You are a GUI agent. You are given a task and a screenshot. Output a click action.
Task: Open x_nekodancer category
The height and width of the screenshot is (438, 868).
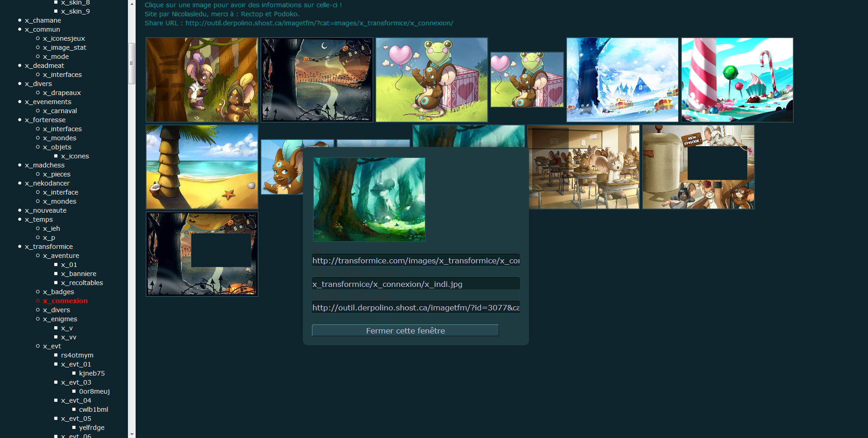click(x=47, y=183)
